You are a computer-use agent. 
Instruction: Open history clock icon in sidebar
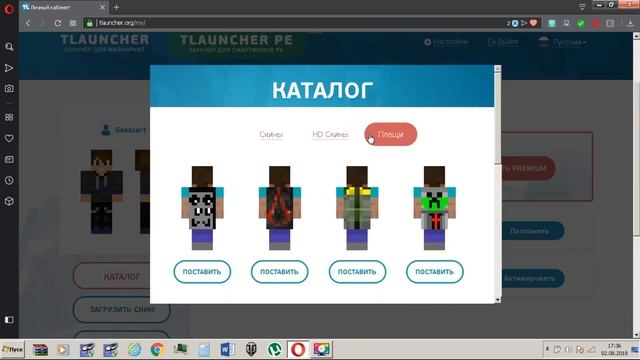tap(9, 180)
